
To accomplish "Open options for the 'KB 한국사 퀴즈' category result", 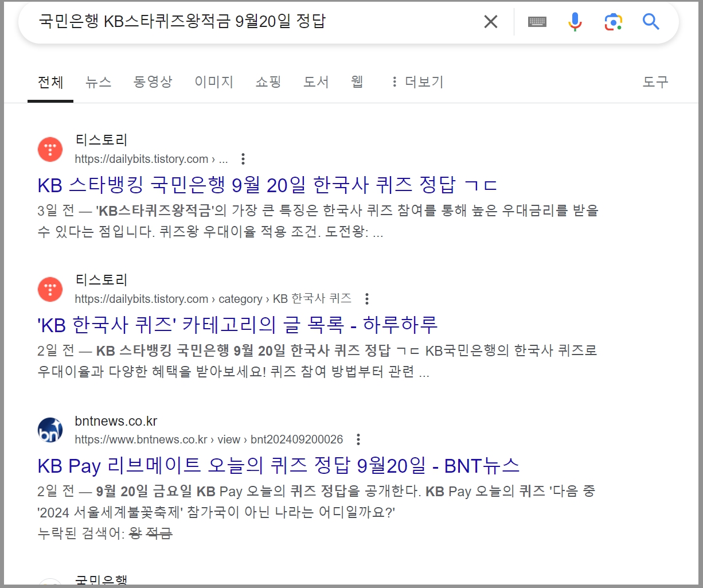I will tap(367, 299).
